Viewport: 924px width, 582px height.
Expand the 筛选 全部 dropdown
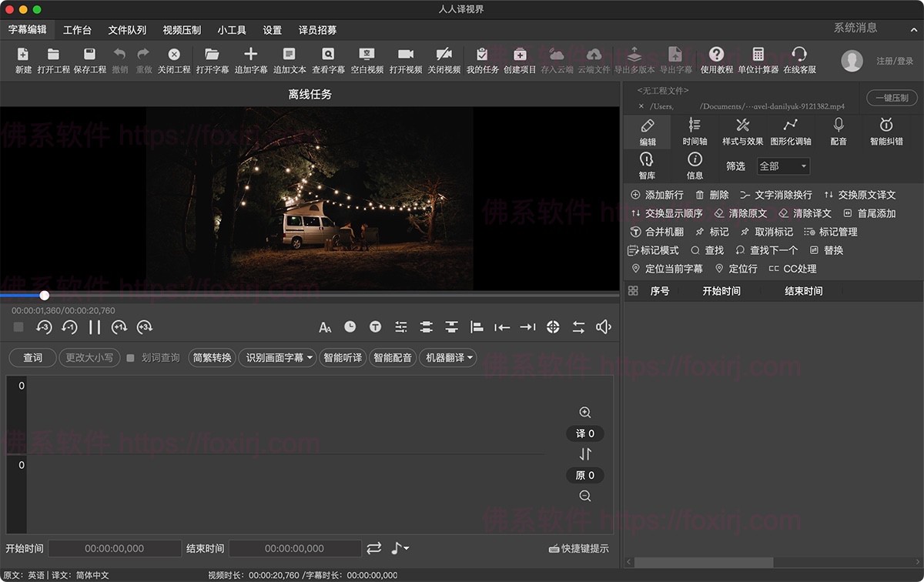[x=783, y=166]
